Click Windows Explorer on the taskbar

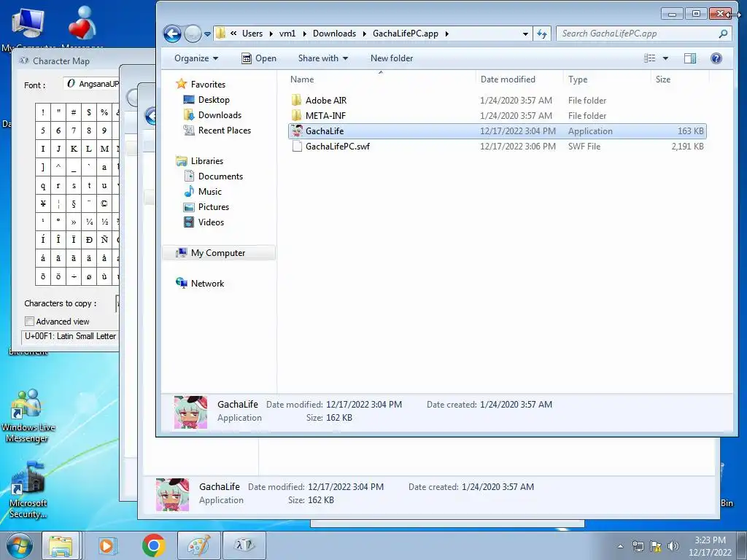(61, 545)
